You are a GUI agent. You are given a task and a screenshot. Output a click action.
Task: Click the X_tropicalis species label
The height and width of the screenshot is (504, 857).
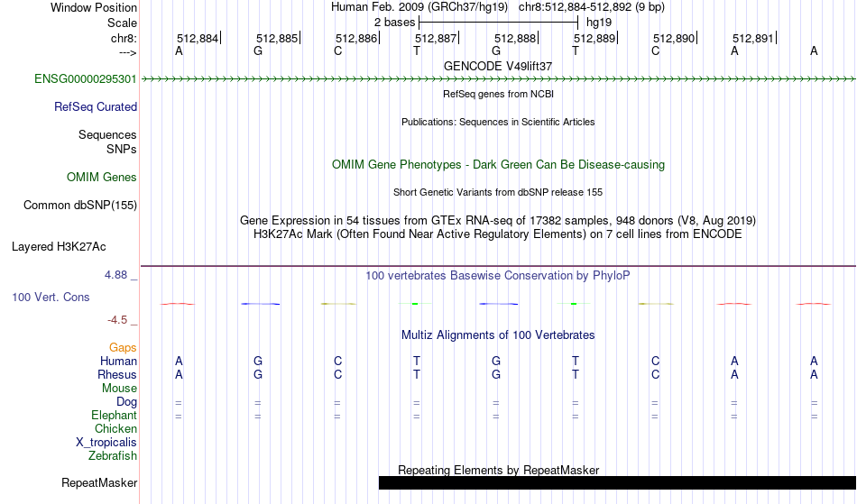[106, 443]
